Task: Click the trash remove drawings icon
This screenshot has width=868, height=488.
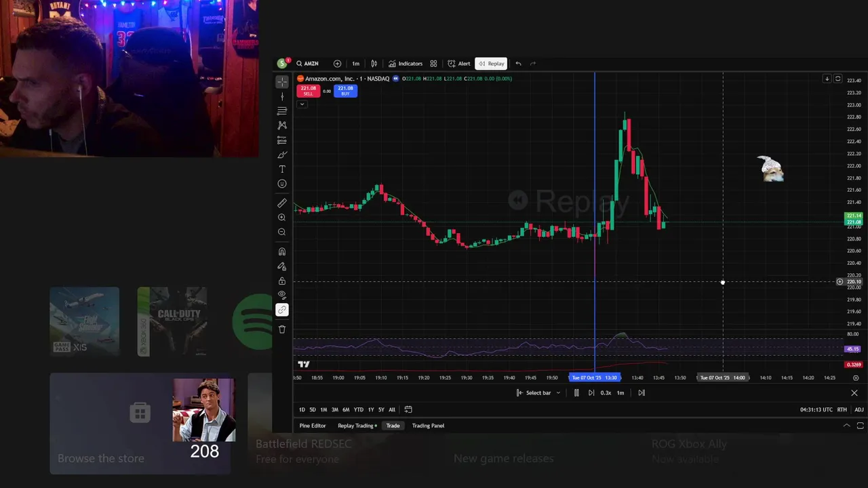Action: tap(282, 329)
